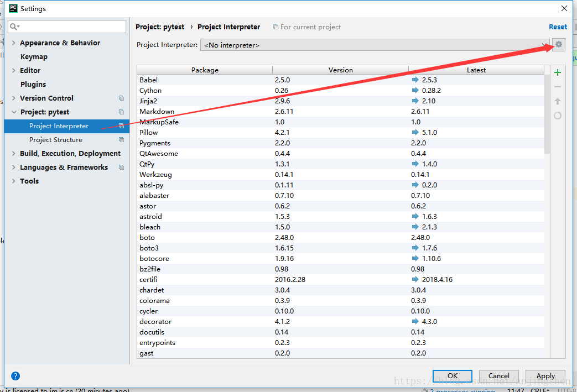This screenshot has width=577, height=392.
Task: Click the show early releases circle icon
Action: [x=558, y=116]
